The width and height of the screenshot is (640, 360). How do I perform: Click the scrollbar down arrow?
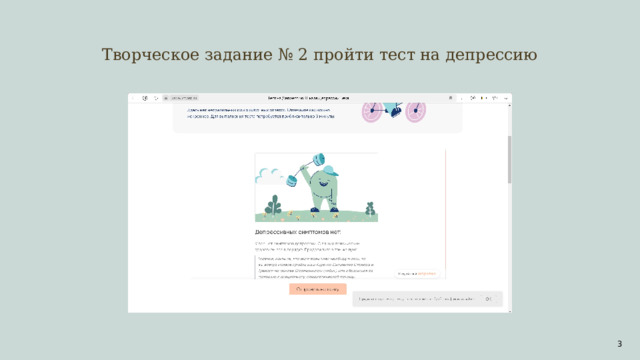pyautogui.click(x=509, y=311)
